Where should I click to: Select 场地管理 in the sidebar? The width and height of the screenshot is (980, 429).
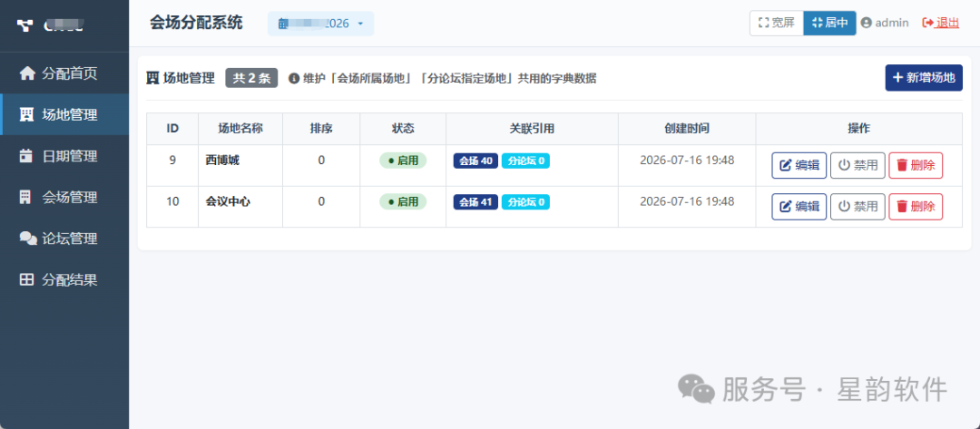pyautogui.click(x=64, y=114)
